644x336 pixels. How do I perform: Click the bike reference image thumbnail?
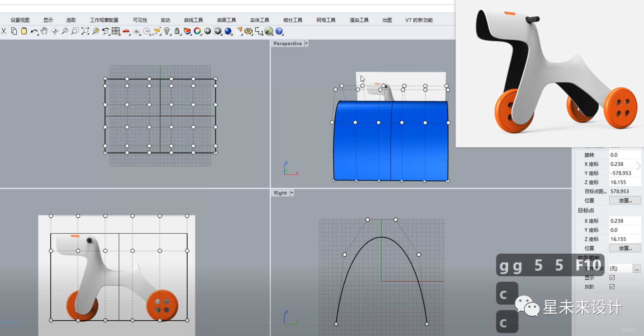[550, 74]
